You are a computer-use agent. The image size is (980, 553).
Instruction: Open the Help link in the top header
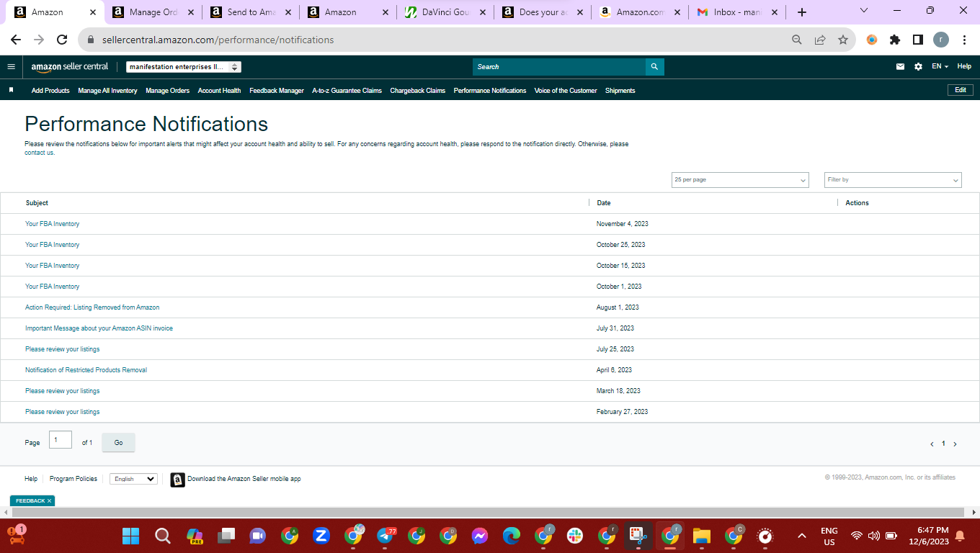964,66
